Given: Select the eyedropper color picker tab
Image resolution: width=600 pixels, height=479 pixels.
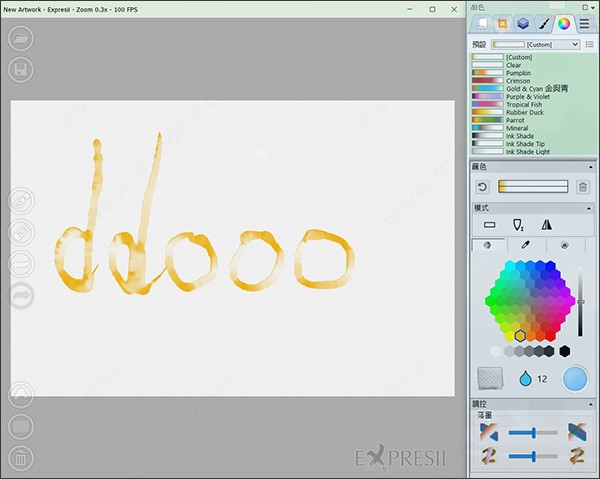Looking at the screenshot, I should click(526, 245).
